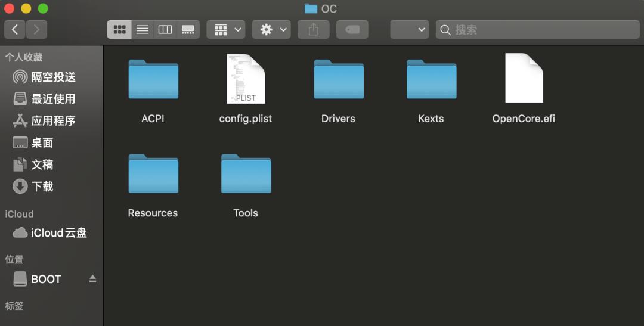
Task: Switch to list view mode
Action: (143, 29)
